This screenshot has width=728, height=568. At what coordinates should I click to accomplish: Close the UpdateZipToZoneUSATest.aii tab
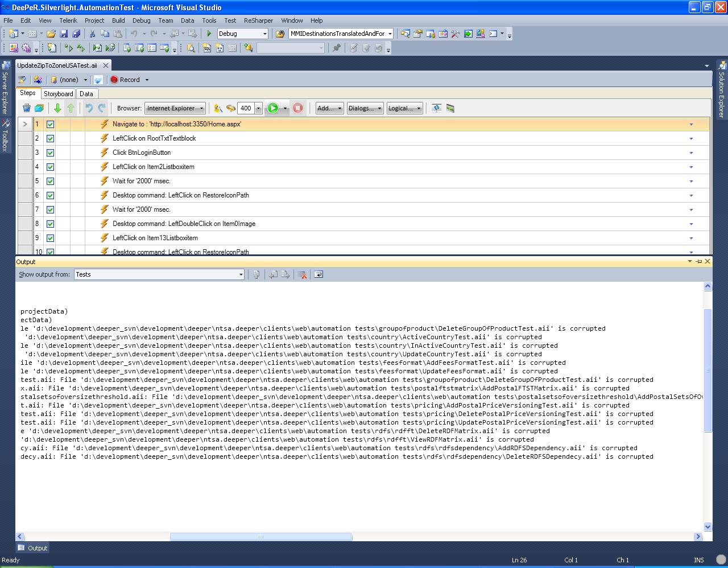105,65
